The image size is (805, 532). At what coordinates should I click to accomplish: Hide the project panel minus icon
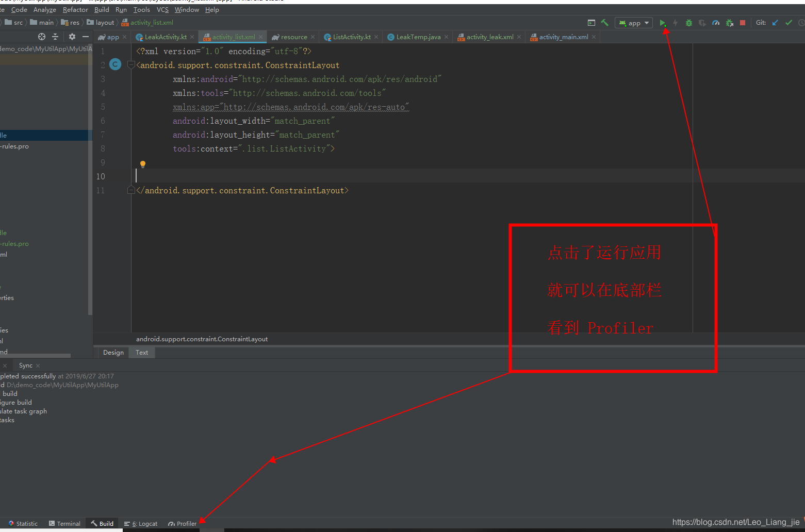[86, 37]
